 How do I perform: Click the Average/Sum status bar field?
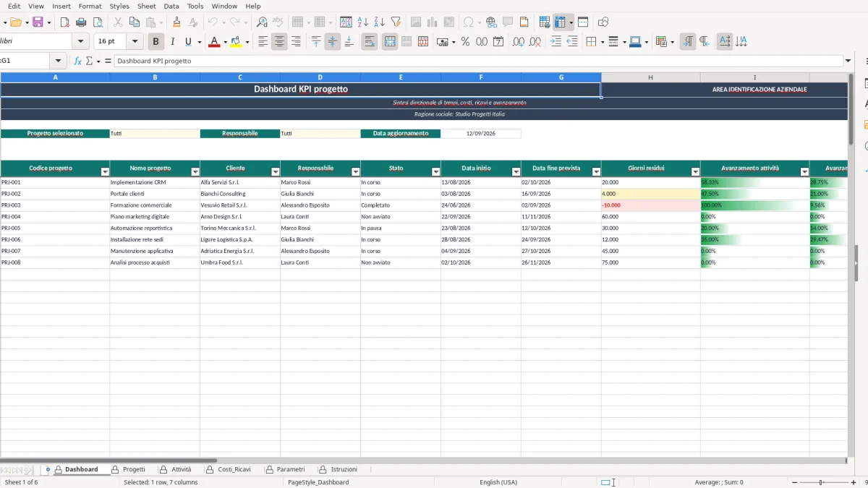click(719, 482)
